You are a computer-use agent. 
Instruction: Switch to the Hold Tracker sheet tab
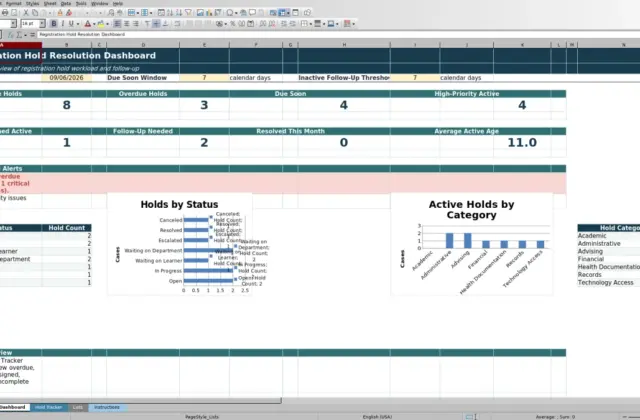coord(49,407)
